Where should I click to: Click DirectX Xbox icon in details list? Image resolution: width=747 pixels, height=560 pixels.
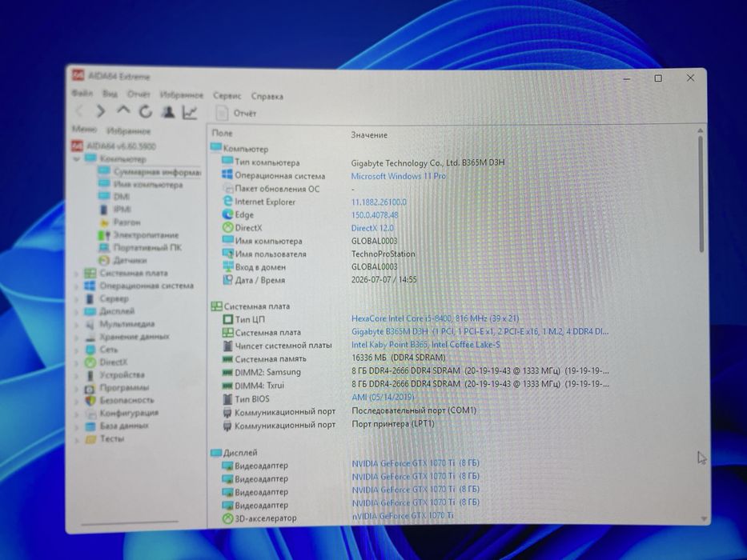(227, 228)
